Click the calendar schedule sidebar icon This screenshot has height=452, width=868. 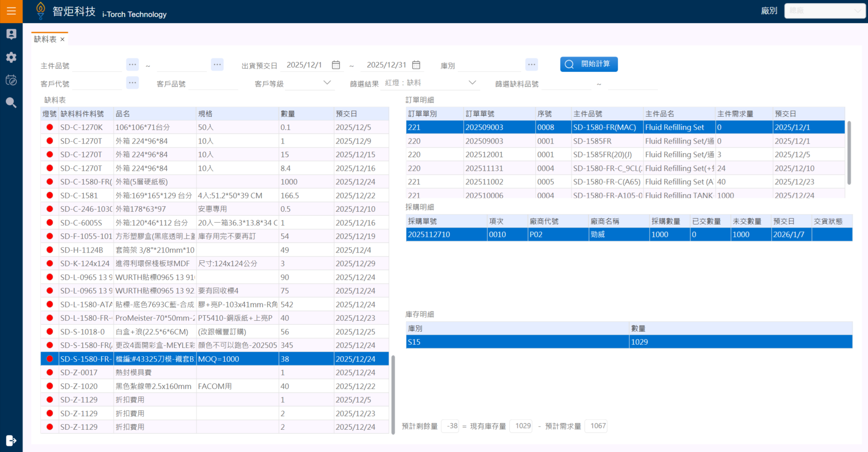(11, 80)
